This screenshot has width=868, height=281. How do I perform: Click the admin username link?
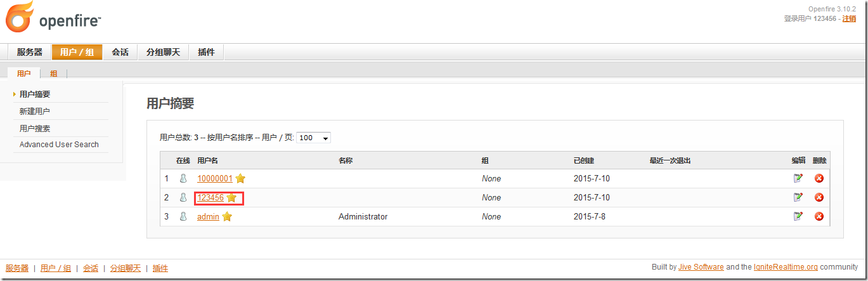(208, 217)
